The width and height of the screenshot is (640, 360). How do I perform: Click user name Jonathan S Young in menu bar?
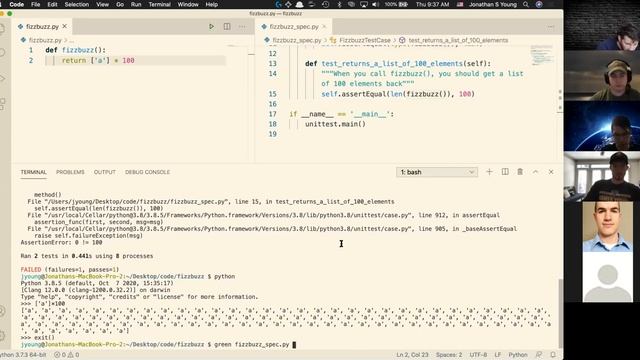coord(493,4)
